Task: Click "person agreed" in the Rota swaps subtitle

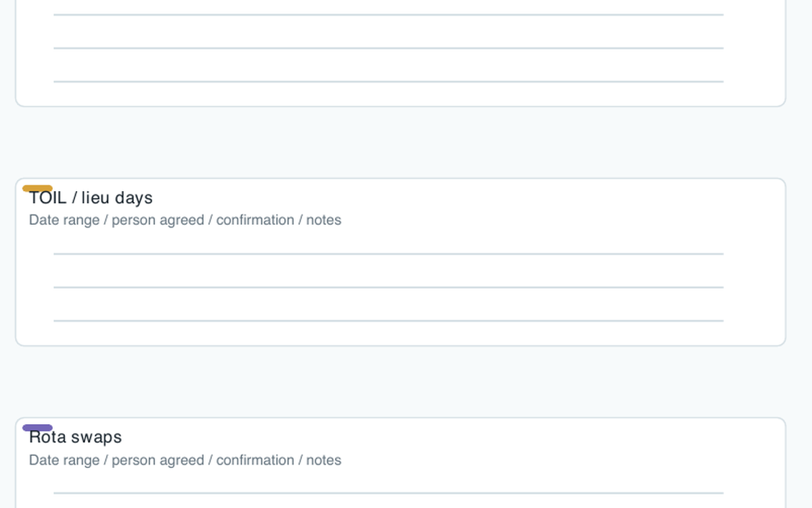Action: coord(158,460)
